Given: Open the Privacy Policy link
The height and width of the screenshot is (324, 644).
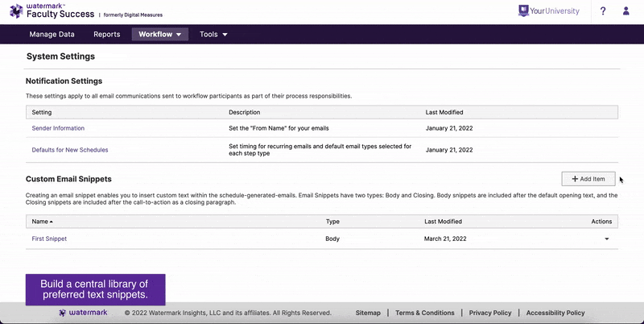Looking at the screenshot, I should 490,313.
